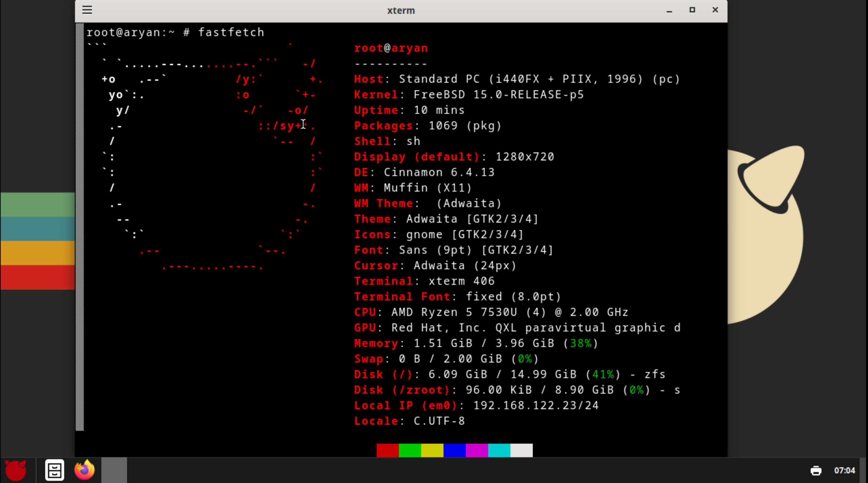Select the gray xterm taskbar window button
The height and width of the screenshot is (483, 868).
coord(114,470)
